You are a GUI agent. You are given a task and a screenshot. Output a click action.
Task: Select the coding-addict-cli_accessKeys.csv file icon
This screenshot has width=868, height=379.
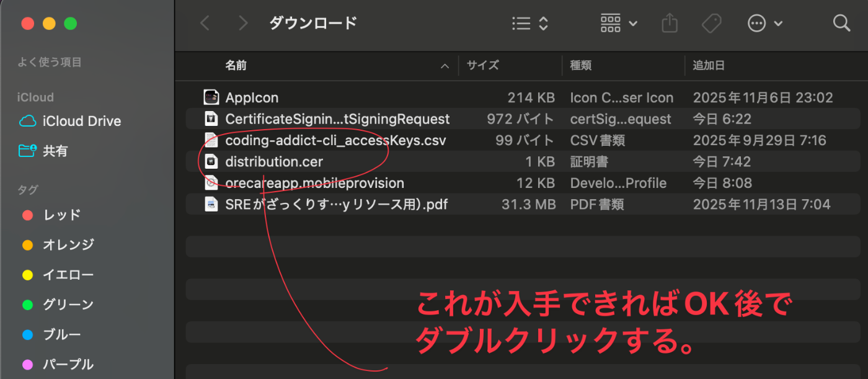click(211, 140)
